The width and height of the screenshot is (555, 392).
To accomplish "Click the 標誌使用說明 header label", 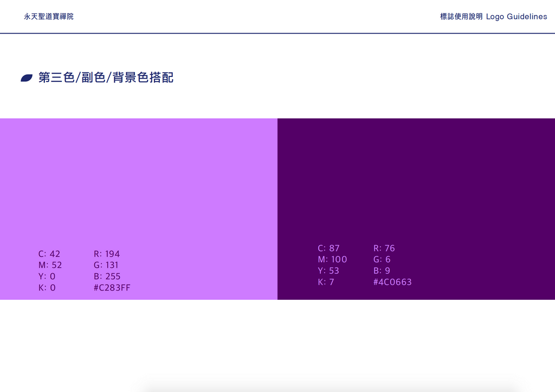I will tap(461, 17).
